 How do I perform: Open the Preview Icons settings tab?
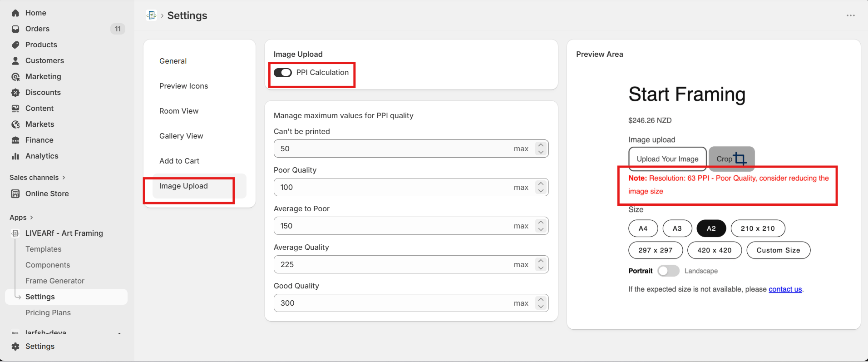click(x=200, y=86)
